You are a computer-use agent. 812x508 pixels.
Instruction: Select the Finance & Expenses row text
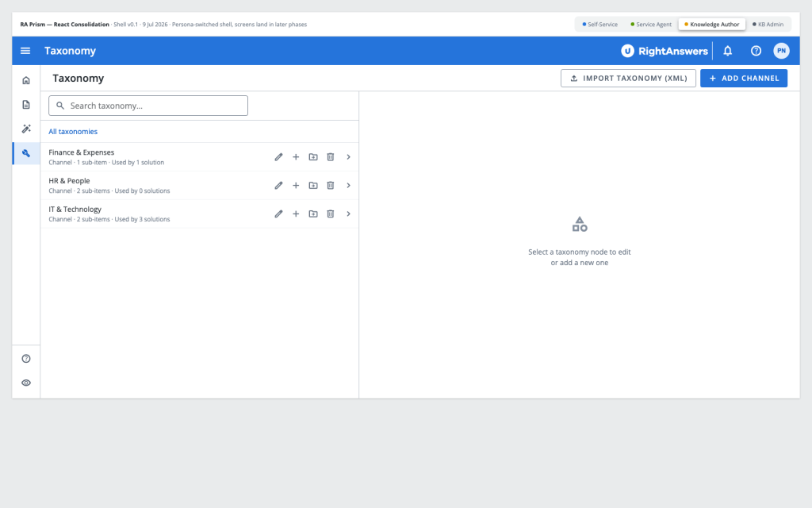tap(82, 152)
